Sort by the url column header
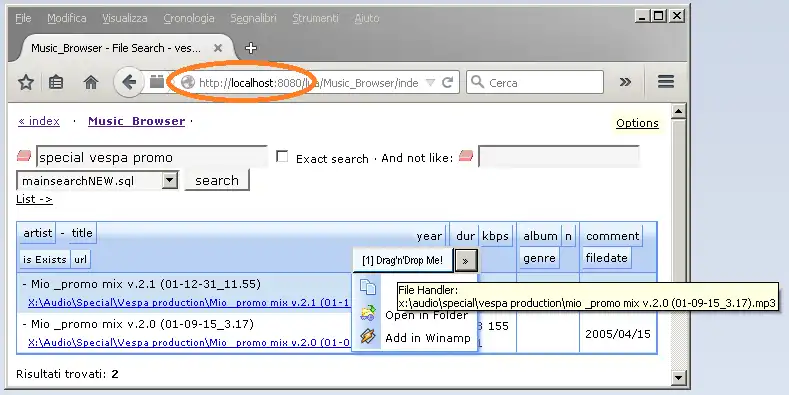789x395 pixels. (81, 259)
